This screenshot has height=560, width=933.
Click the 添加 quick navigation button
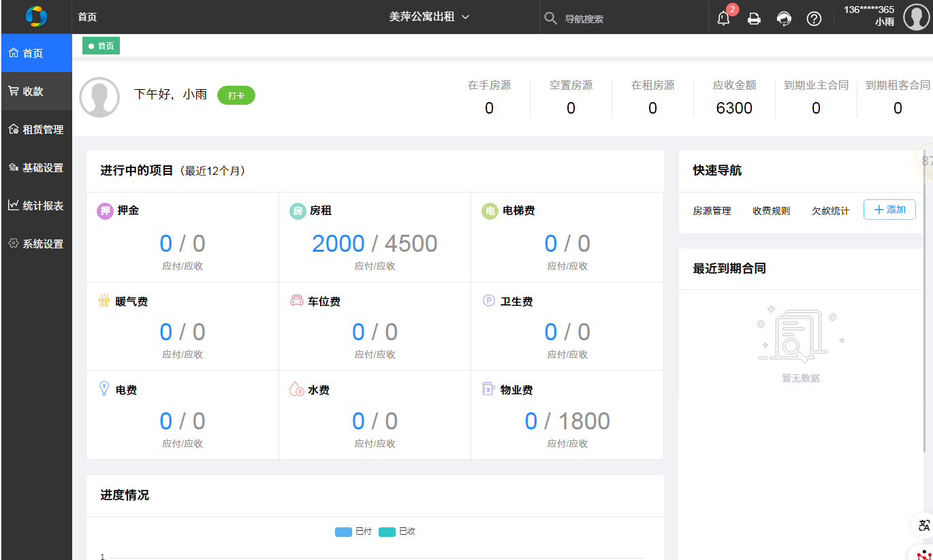click(x=889, y=210)
